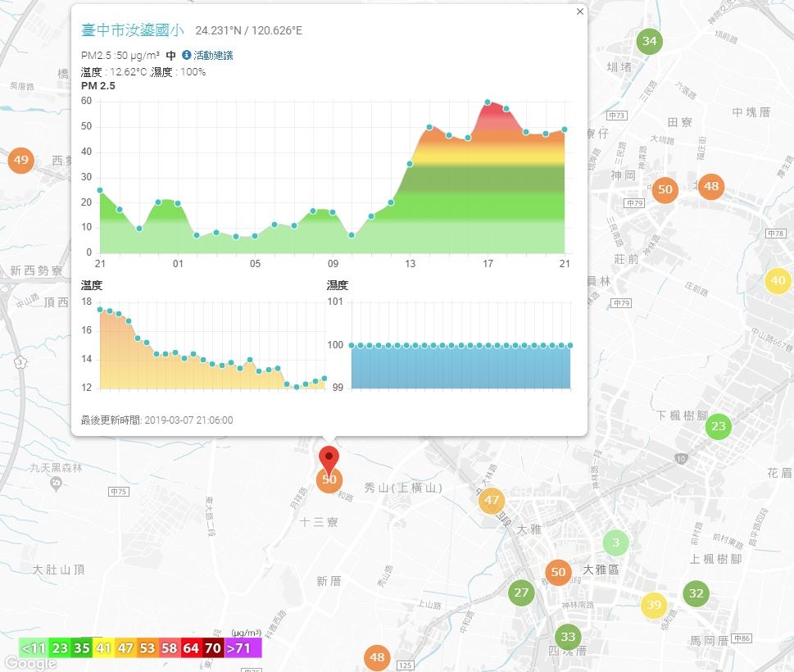Click the Google logo on the map
The height and width of the screenshot is (672, 794).
click(29, 663)
